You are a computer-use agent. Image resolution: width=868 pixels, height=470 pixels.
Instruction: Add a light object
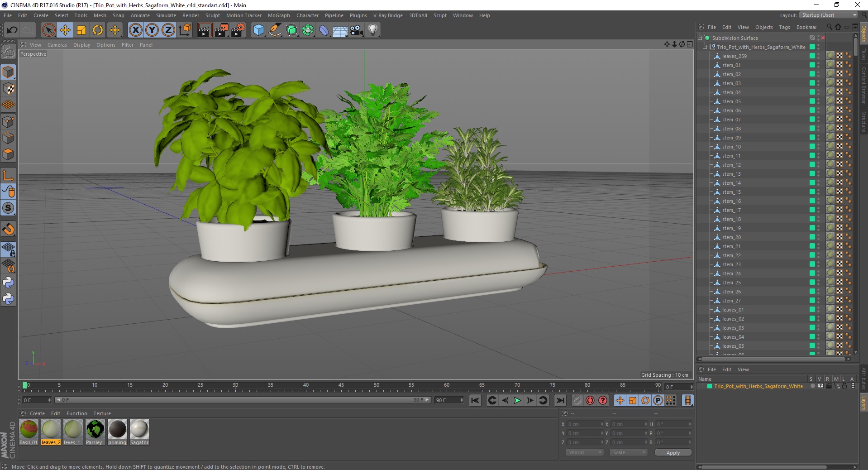coord(373,30)
